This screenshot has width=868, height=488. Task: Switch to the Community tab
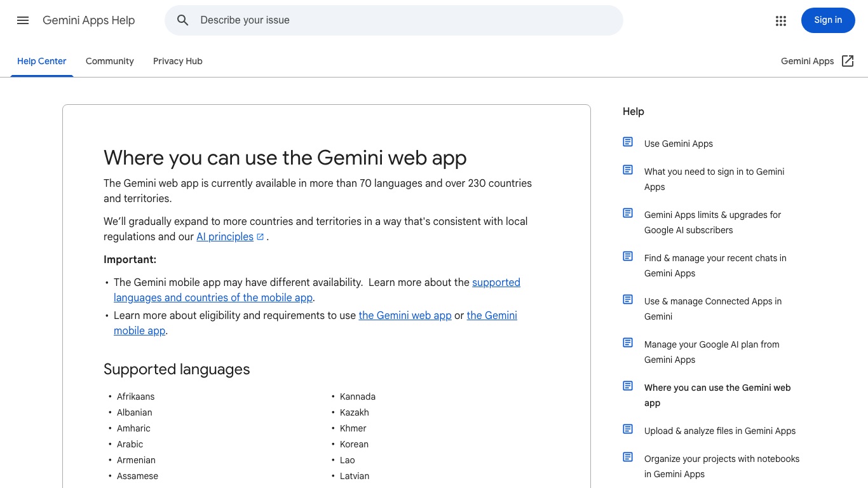pyautogui.click(x=110, y=61)
